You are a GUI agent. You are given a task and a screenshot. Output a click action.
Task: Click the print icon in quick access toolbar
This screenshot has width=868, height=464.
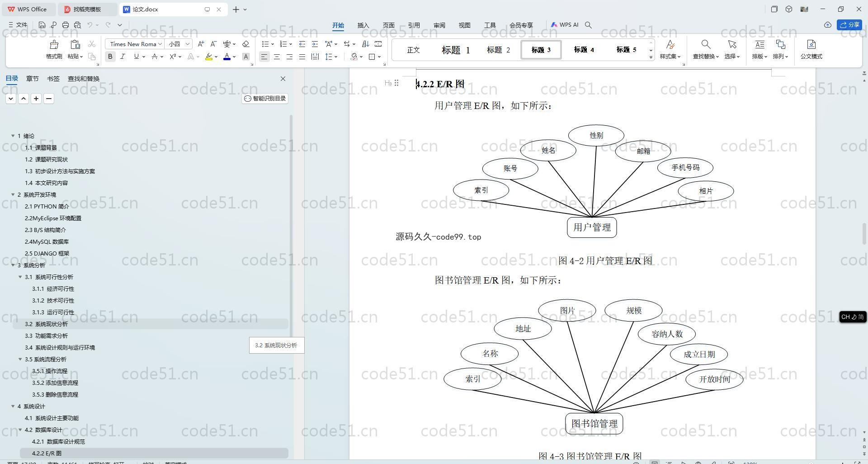(66, 25)
